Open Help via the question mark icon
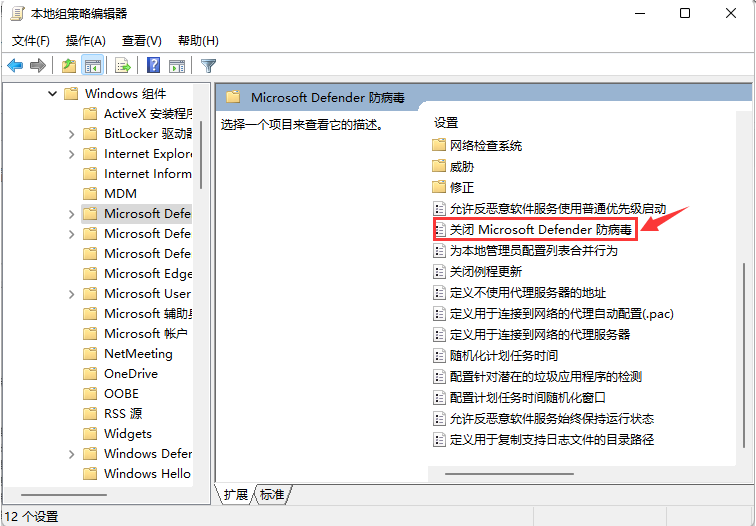The image size is (756, 526). [154, 66]
